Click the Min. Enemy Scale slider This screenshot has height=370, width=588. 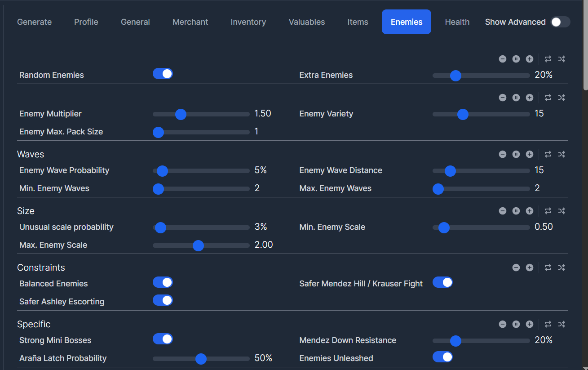[x=481, y=227]
